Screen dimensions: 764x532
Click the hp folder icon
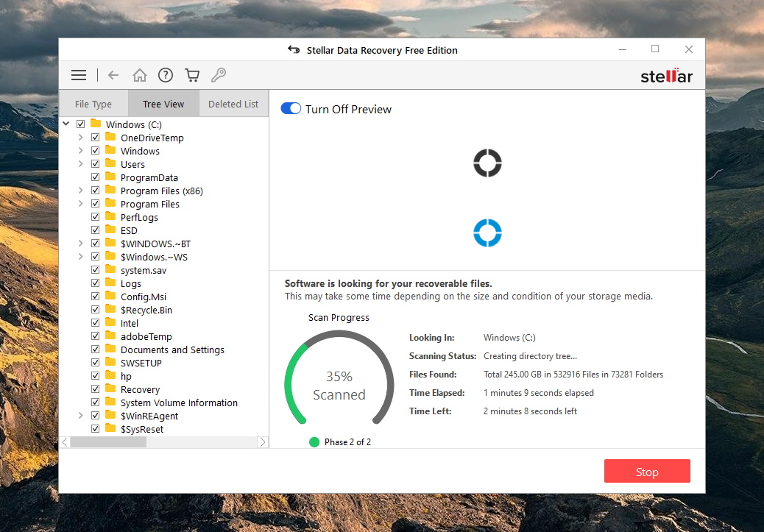(x=110, y=375)
